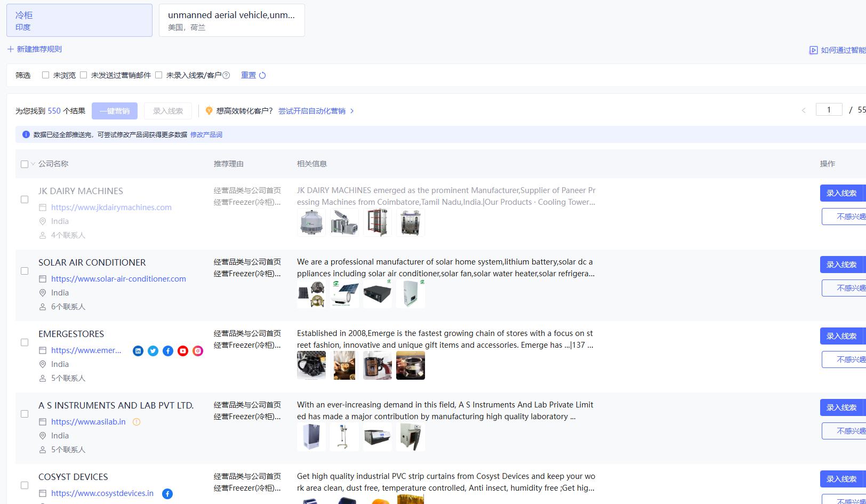The width and height of the screenshot is (866, 504).
Task: Click warning icon beside asilab.in link
Action: click(137, 422)
